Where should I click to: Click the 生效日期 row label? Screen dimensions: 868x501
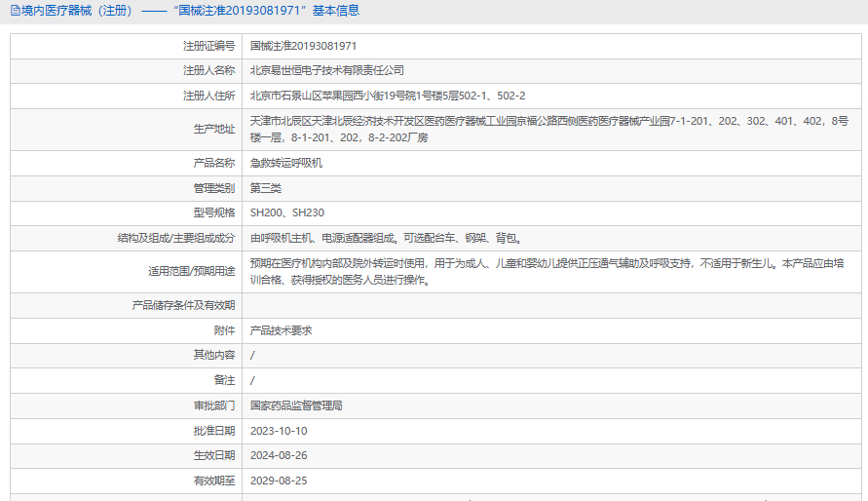click(x=214, y=455)
